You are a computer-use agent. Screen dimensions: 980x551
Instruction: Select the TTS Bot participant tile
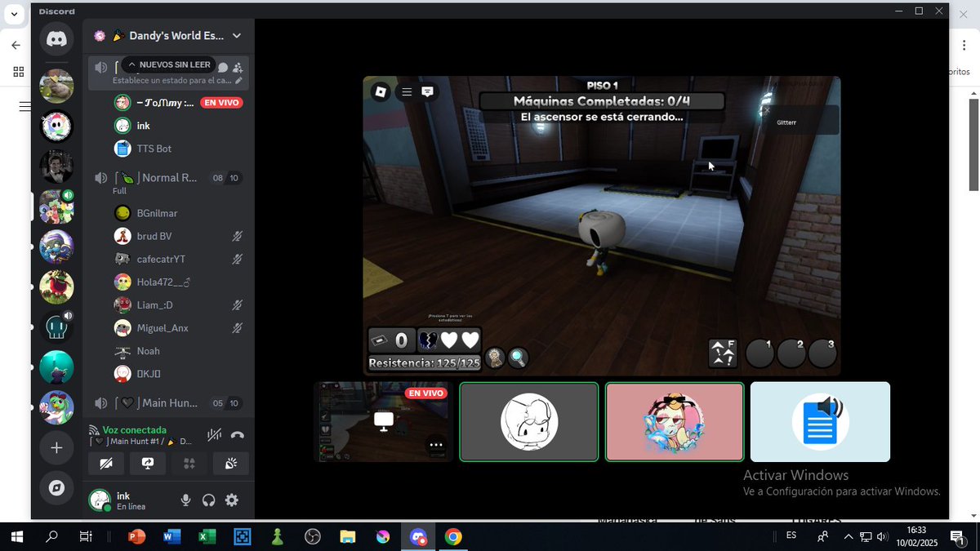pyautogui.click(x=820, y=422)
